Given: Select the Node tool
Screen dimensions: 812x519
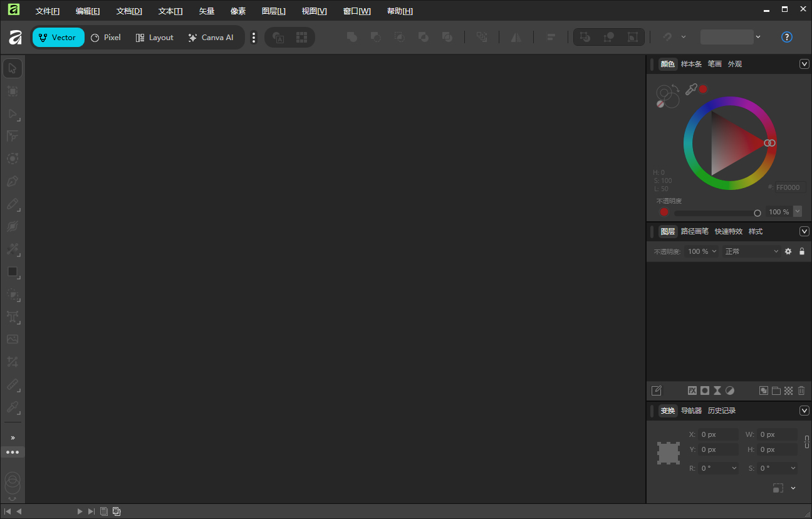Looking at the screenshot, I should (x=13, y=114).
